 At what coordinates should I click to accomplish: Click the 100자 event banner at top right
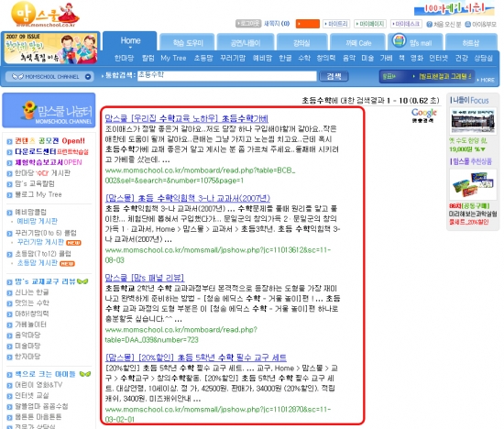click(455, 8)
